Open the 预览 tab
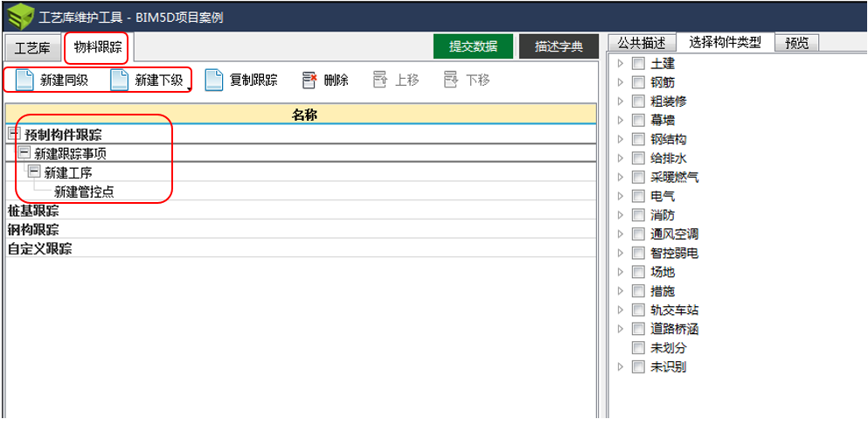The width and height of the screenshot is (868, 426). tap(797, 43)
